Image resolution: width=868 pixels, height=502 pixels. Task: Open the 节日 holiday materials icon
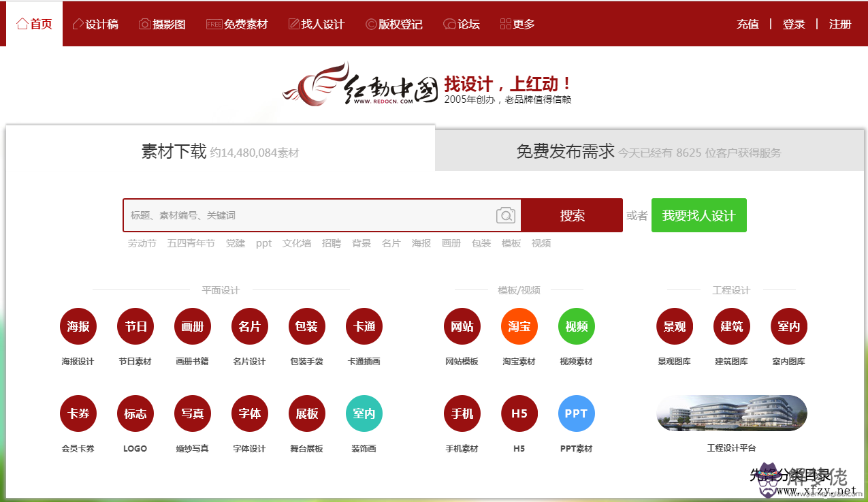(135, 327)
